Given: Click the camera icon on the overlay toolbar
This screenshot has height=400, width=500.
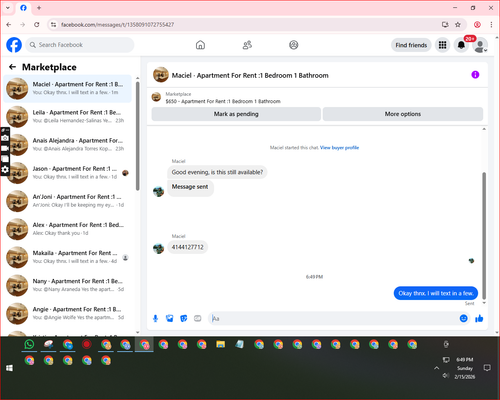Looking at the screenshot, I should click(x=5, y=138).
